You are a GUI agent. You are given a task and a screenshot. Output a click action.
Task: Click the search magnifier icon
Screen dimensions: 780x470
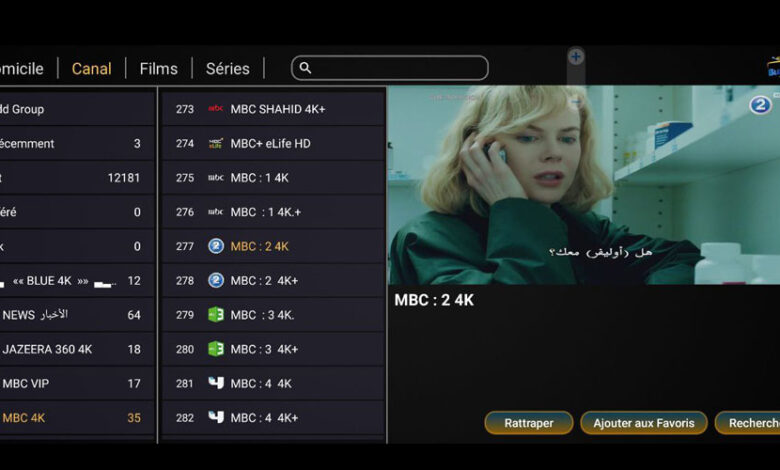[x=305, y=68]
